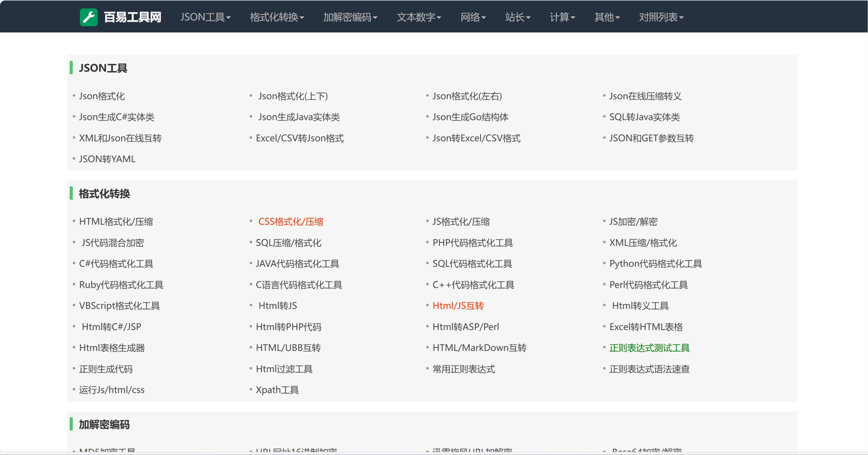This screenshot has height=455, width=868.
Task: Expand the JSON工具 nav dropdown
Action: coord(205,17)
